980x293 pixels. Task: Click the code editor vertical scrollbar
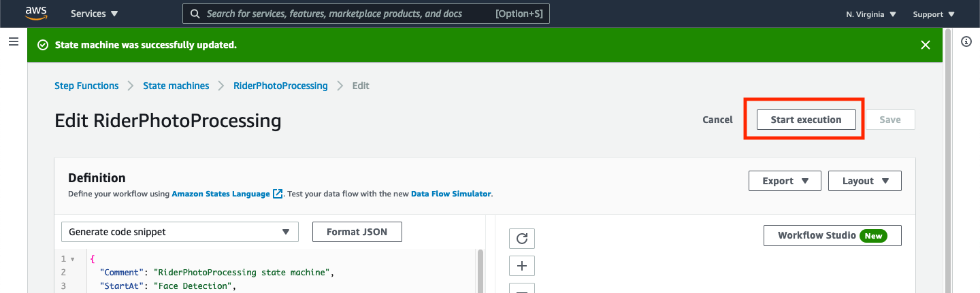480,271
